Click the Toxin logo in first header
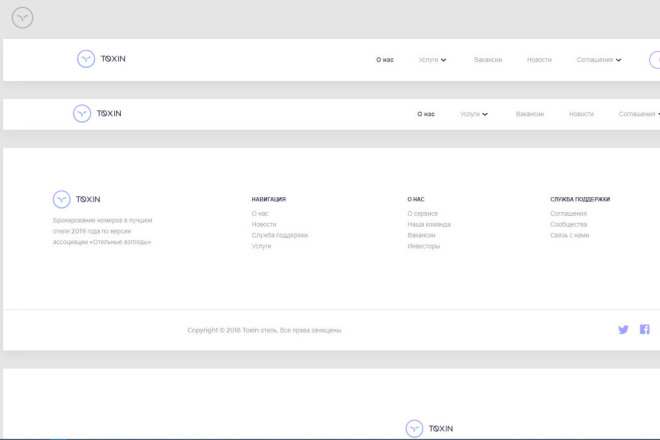 [x=101, y=59]
